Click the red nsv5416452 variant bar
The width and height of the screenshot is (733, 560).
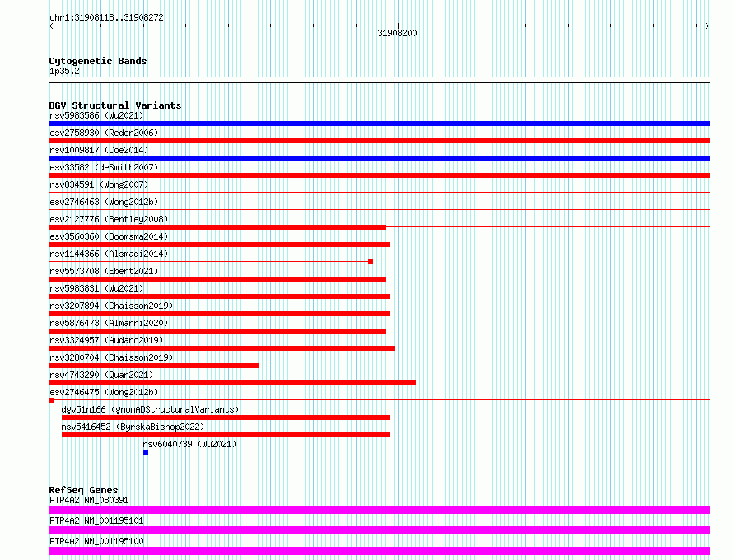click(226, 435)
